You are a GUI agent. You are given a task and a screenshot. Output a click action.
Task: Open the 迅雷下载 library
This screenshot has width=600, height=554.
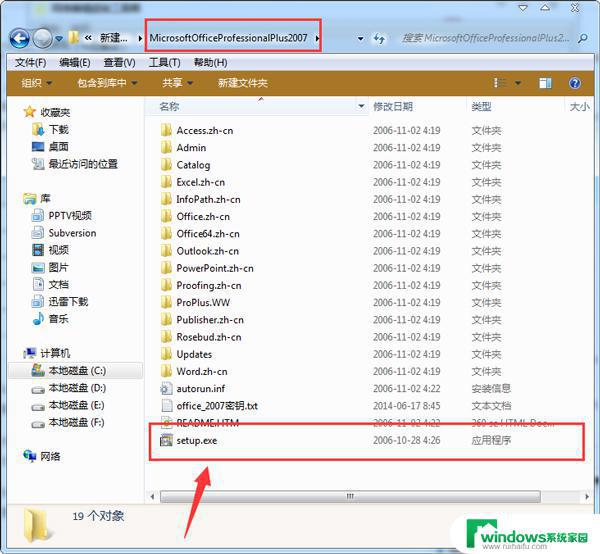(68, 301)
